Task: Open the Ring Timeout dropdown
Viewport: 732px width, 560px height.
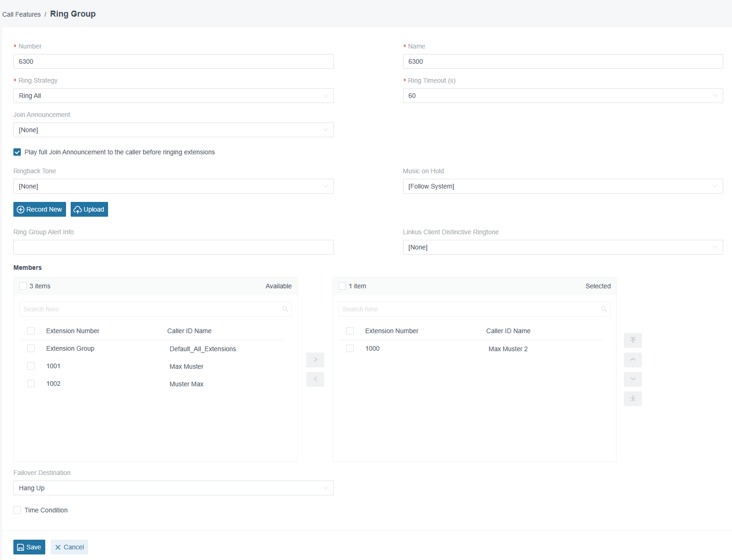Action: click(x=563, y=96)
